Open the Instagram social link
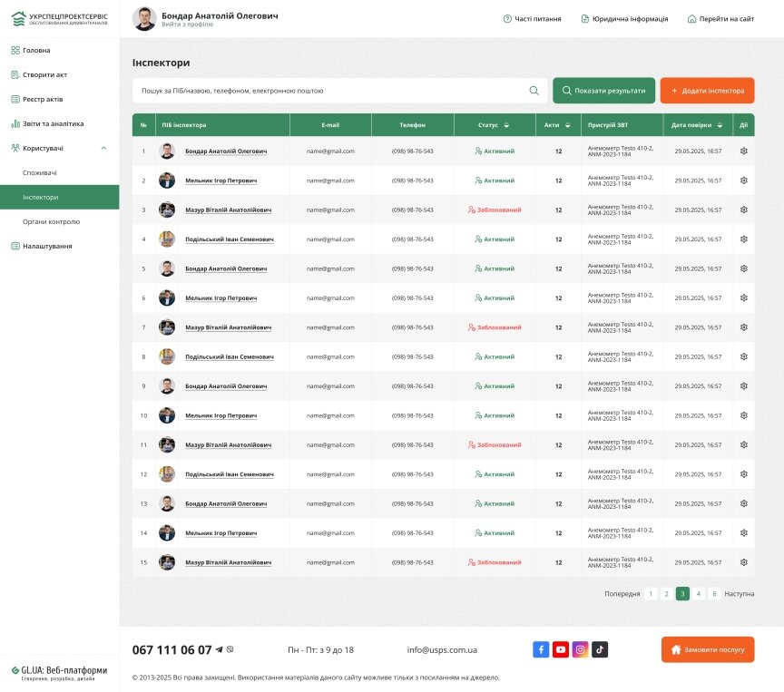 [x=580, y=649]
